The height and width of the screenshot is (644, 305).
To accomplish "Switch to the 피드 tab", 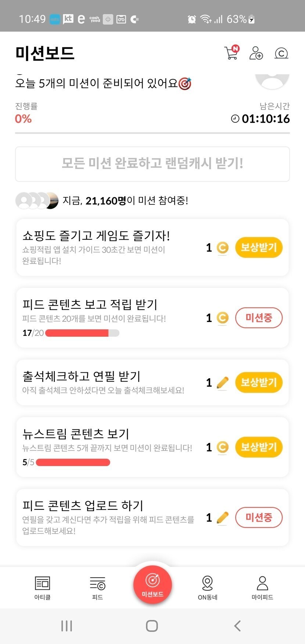I will [97, 587].
